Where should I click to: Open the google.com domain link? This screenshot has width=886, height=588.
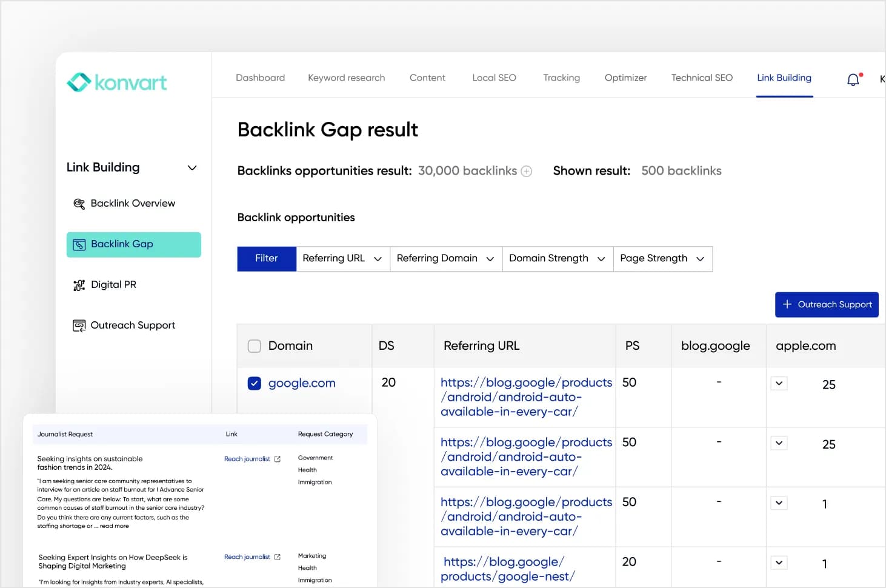(x=302, y=383)
